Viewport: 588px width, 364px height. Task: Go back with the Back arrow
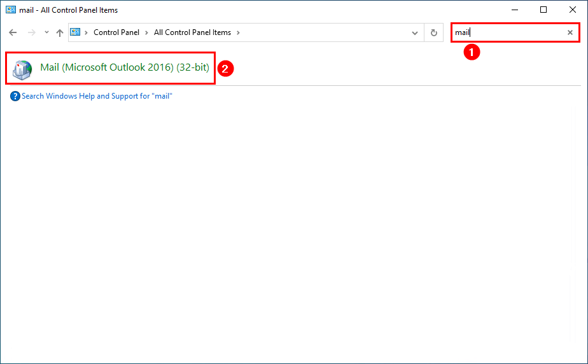[x=13, y=32]
